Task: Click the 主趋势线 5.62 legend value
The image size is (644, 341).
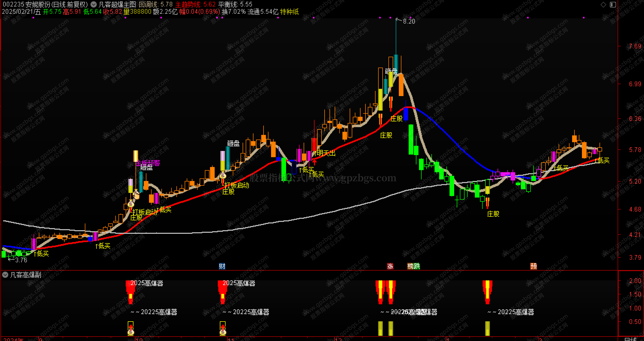Action: [195, 4]
